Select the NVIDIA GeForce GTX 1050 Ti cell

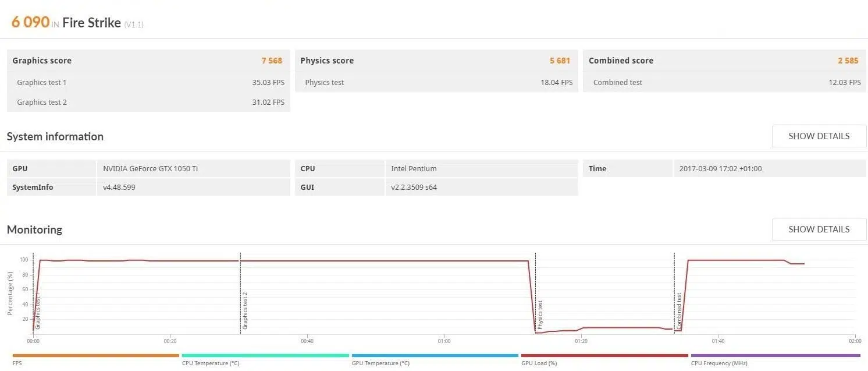click(193, 169)
